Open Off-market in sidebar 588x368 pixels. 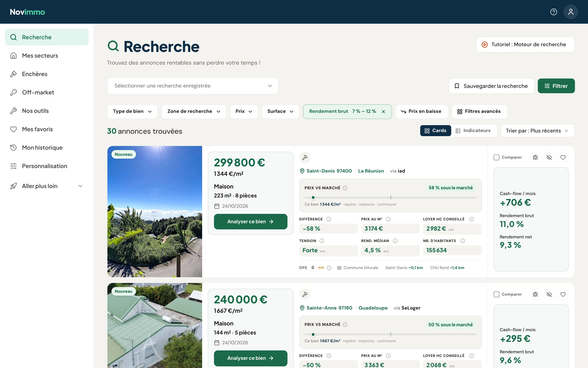(47, 92)
